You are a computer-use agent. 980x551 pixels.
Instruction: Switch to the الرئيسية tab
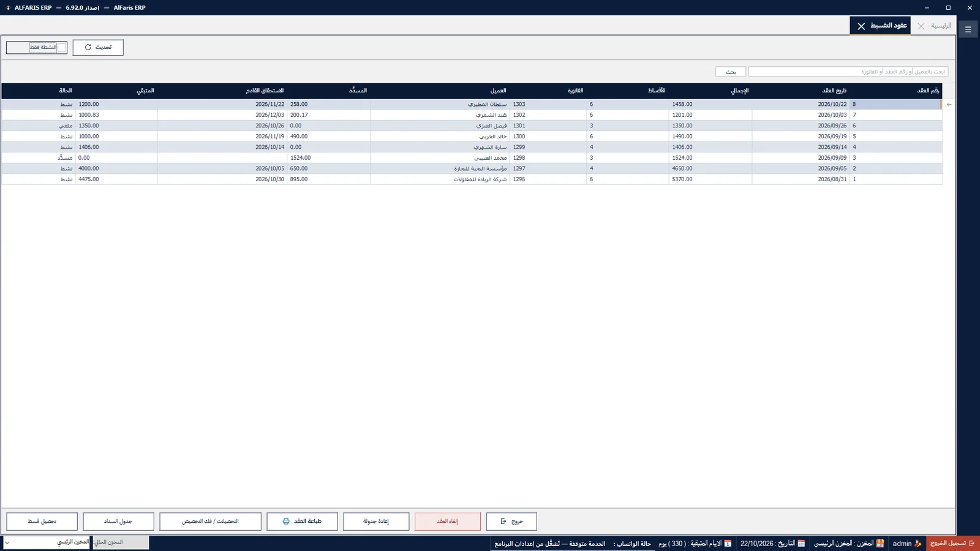[940, 26]
